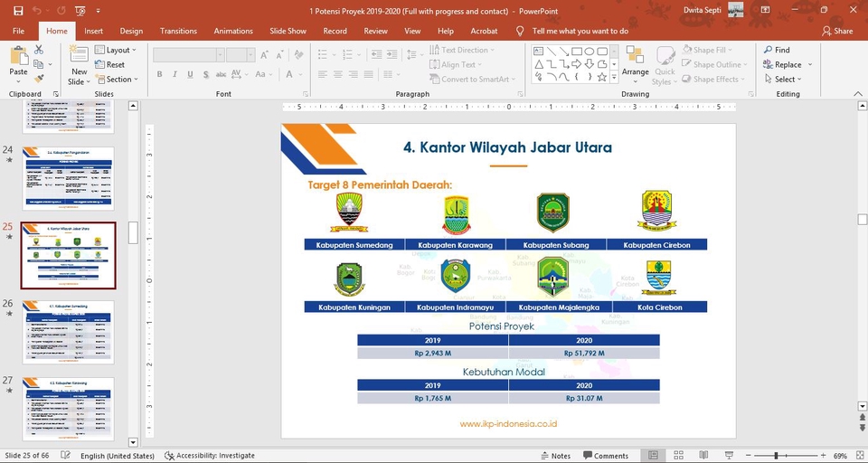The width and height of the screenshot is (868, 463).
Task: Switch to the Design tab
Action: pyautogui.click(x=131, y=31)
